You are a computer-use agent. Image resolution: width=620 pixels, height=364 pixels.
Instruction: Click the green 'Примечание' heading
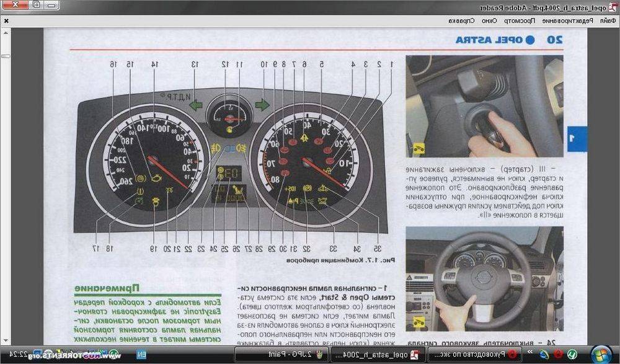[107, 288]
